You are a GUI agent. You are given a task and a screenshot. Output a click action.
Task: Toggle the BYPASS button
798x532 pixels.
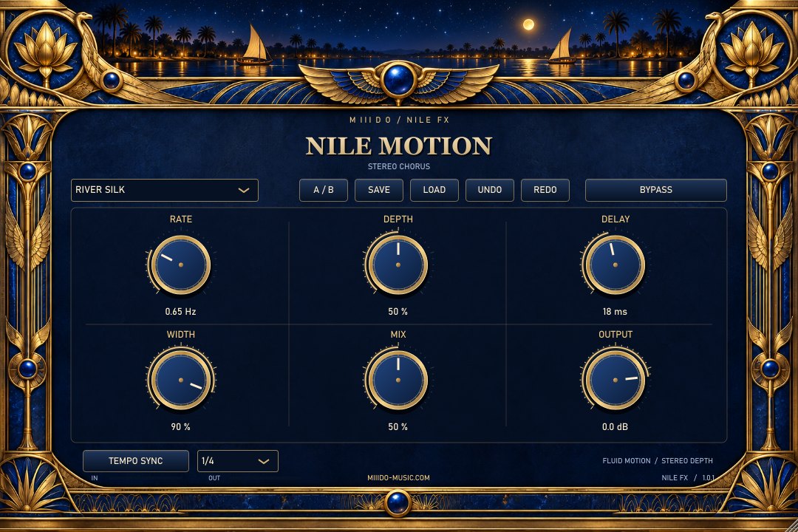click(x=656, y=190)
